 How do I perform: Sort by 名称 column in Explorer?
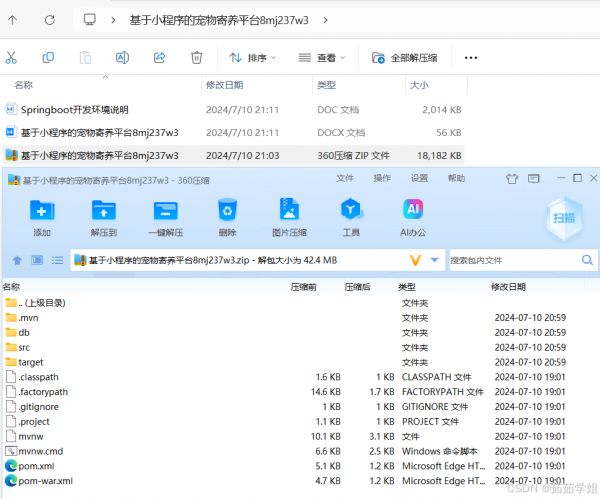23,85
